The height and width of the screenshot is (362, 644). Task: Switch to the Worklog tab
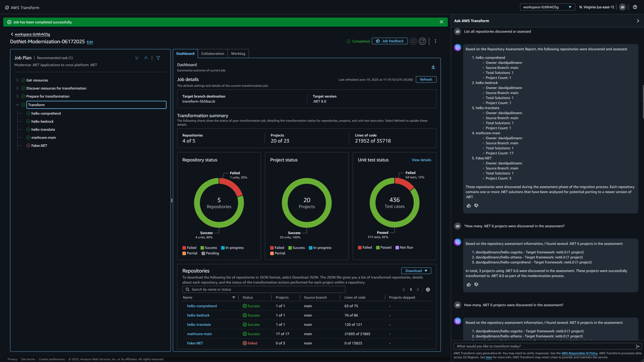click(x=238, y=53)
